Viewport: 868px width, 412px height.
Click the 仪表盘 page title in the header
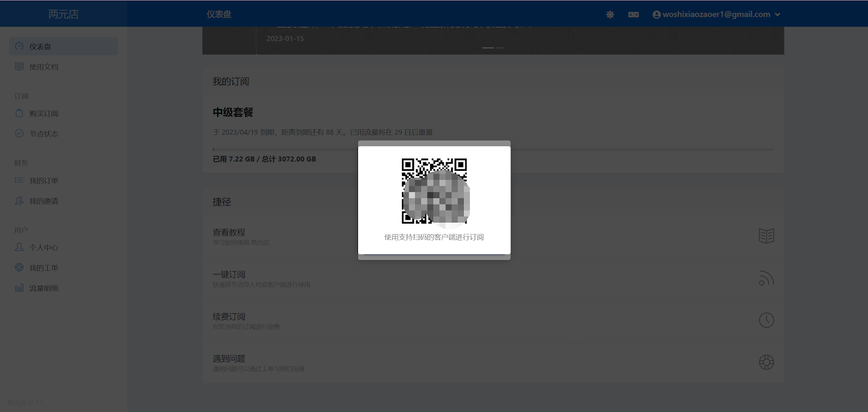click(x=219, y=15)
